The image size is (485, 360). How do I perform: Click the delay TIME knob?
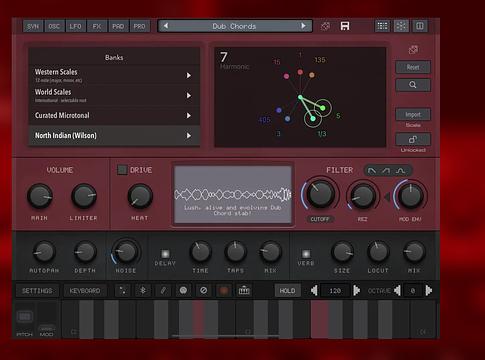[x=200, y=252]
